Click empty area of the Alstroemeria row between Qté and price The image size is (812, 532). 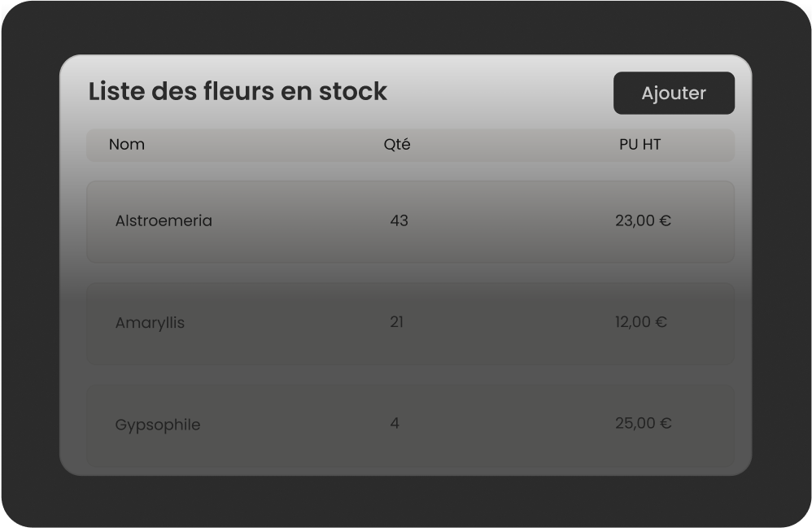pyautogui.click(x=510, y=221)
